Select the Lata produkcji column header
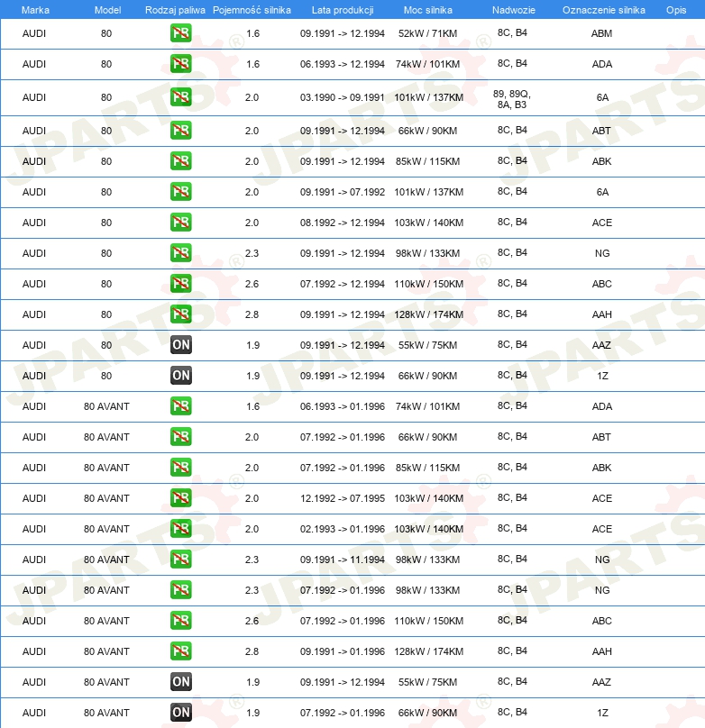The width and height of the screenshot is (705, 728). point(343,10)
